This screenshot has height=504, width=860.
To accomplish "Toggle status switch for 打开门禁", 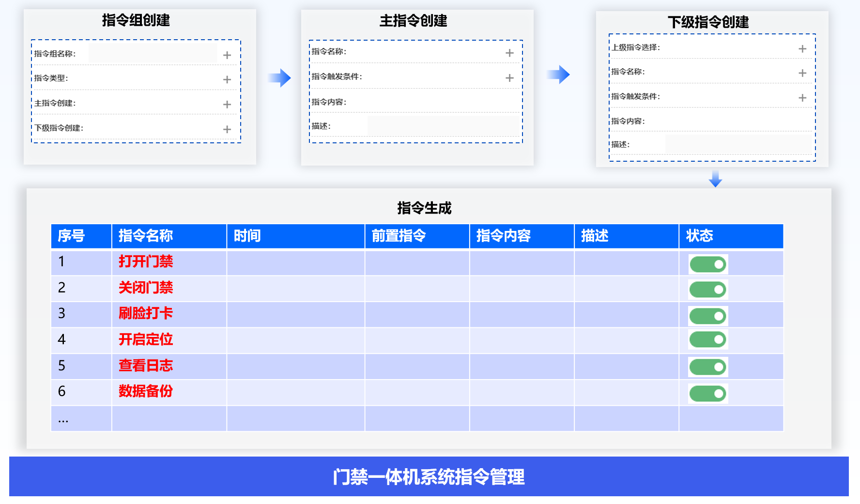I will [x=707, y=264].
